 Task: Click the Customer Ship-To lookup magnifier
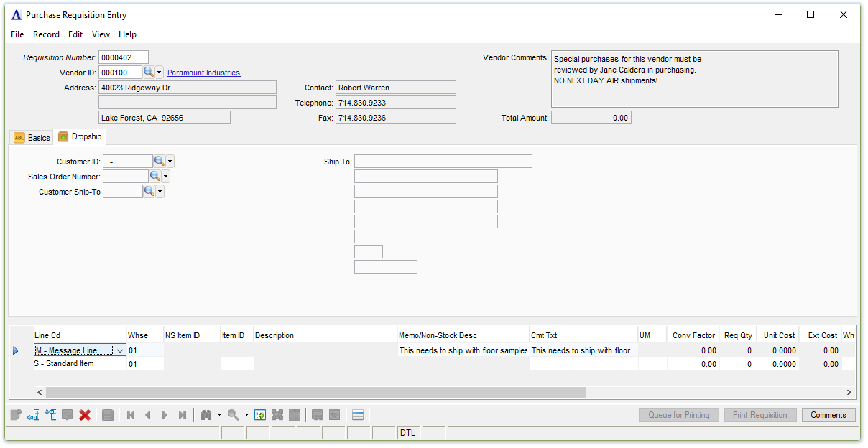pos(149,192)
